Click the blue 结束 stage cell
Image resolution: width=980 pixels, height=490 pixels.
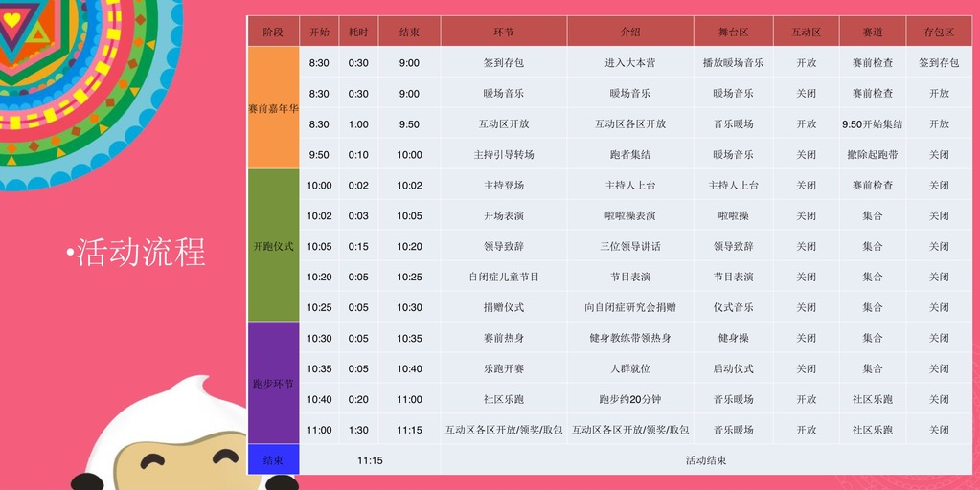pos(273,460)
